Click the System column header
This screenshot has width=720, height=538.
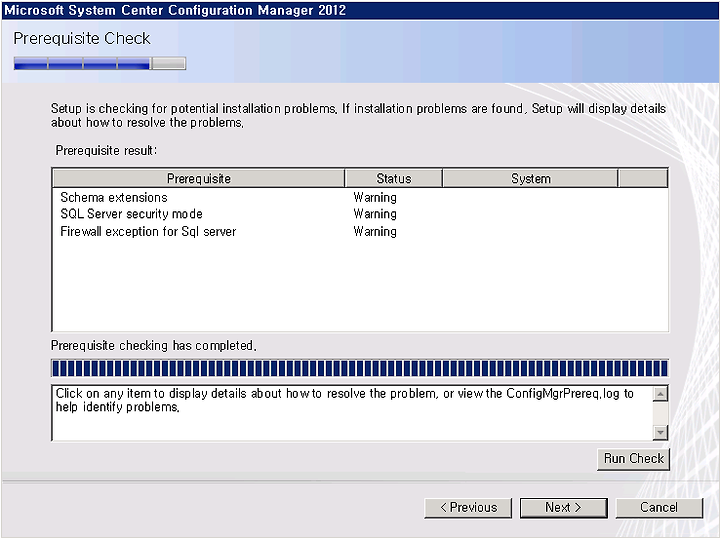pyautogui.click(x=530, y=179)
